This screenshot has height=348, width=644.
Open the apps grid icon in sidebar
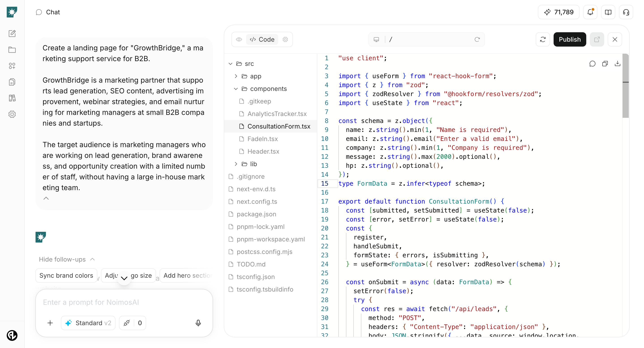pos(12,66)
